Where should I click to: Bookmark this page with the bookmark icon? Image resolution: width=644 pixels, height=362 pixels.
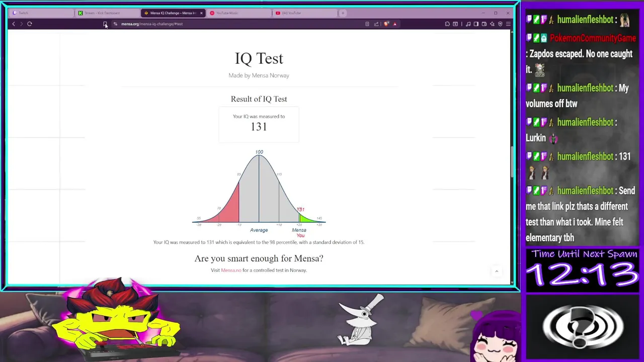[105, 24]
